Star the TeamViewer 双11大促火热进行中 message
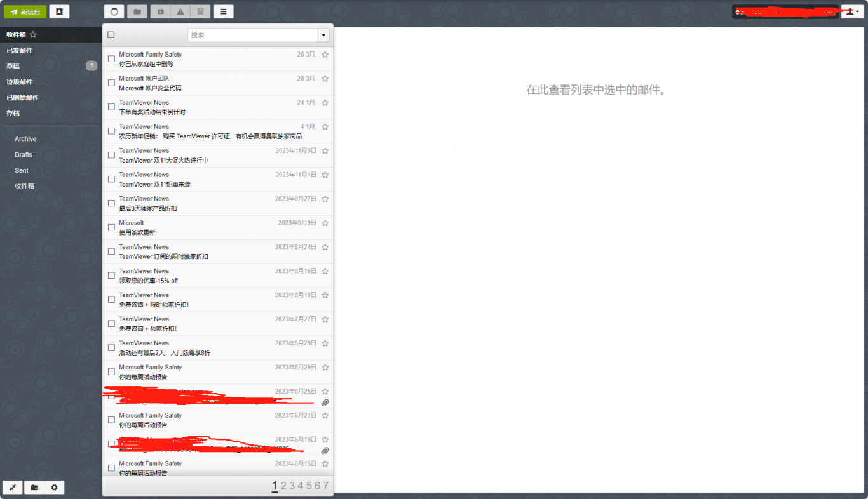Image resolution: width=868 pixels, height=499 pixels. click(325, 151)
